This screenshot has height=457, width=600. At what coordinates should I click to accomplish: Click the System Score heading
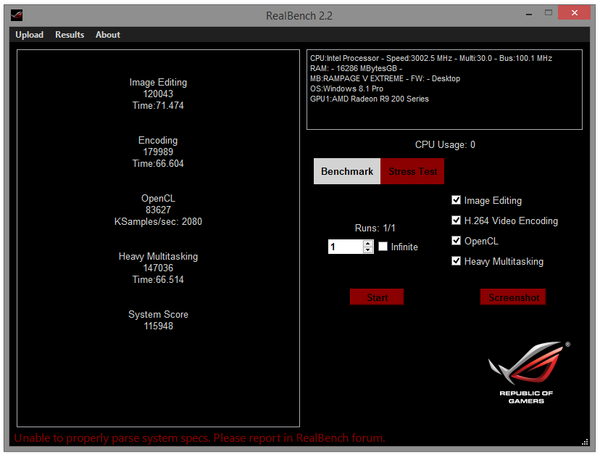(x=158, y=315)
